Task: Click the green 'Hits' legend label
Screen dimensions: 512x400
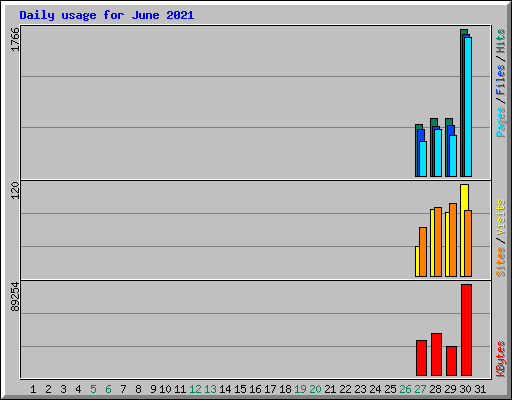Action: point(501,41)
